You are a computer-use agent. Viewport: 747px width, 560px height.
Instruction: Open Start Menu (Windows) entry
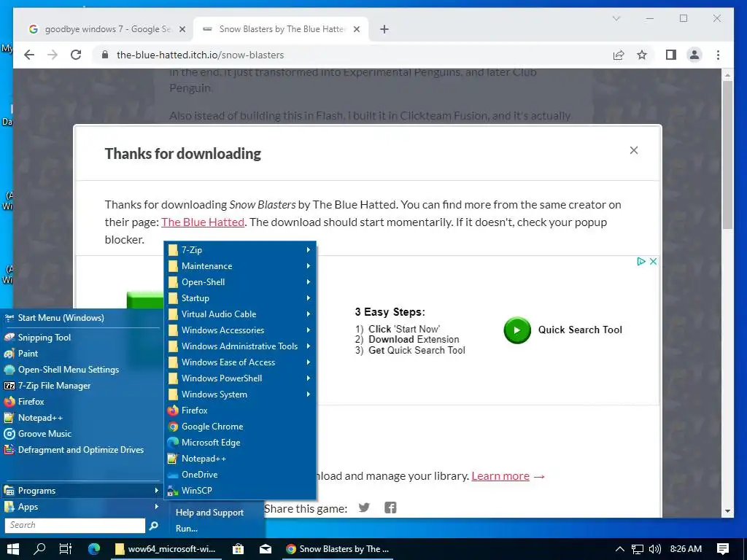point(82,318)
